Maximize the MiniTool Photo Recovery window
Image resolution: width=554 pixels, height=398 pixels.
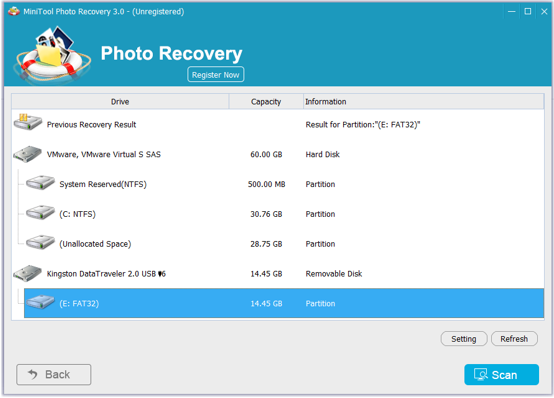tap(528, 11)
